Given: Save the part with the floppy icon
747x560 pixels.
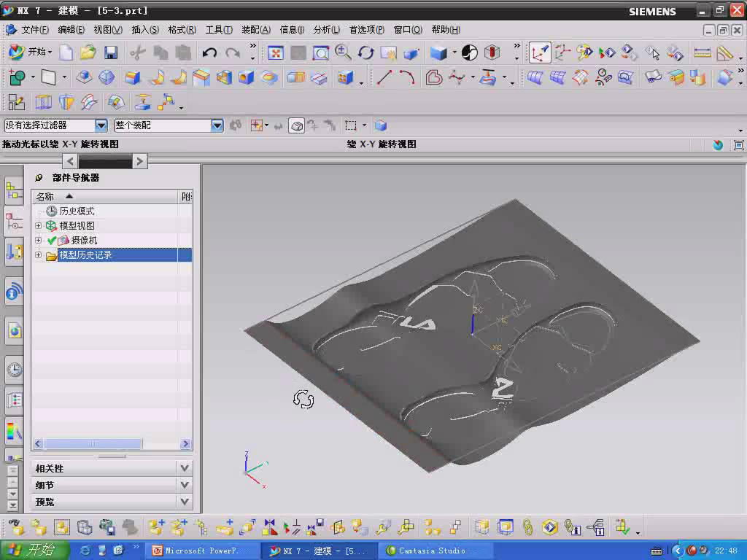Looking at the screenshot, I should tap(111, 52).
